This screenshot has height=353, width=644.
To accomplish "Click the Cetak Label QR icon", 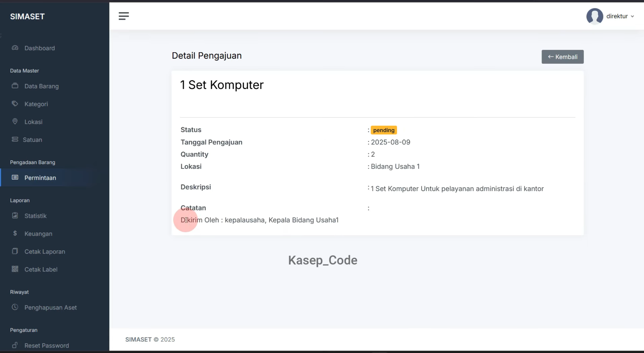I will pos(15,269).
